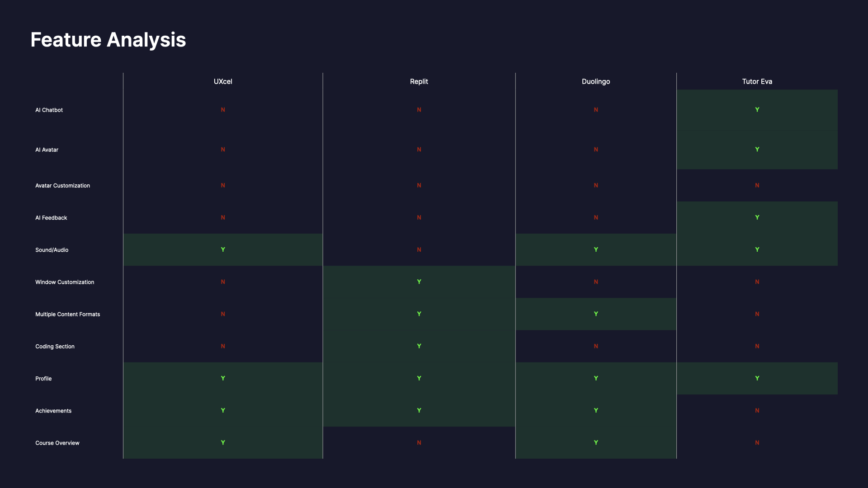Select Tutor Eva's Y for Sound/Audio
Screen dimensions: 868x488
(757, 249)
